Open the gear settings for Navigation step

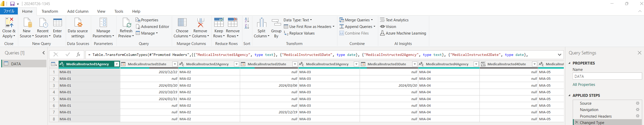(637, 110)
